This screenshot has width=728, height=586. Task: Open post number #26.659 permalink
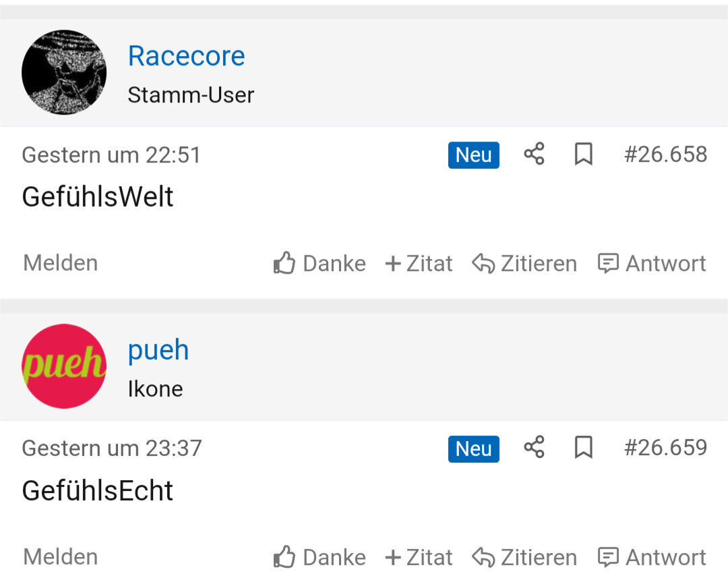coord(665,448)
